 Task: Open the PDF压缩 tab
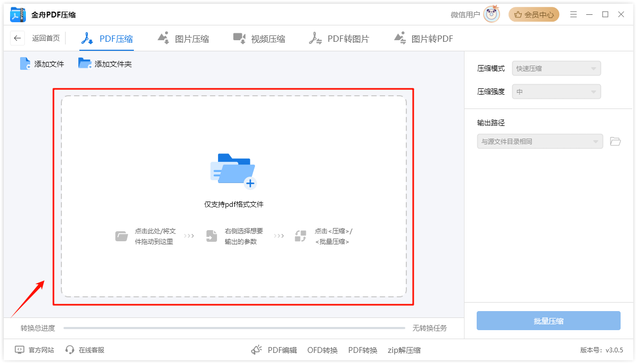coord(106,39)
